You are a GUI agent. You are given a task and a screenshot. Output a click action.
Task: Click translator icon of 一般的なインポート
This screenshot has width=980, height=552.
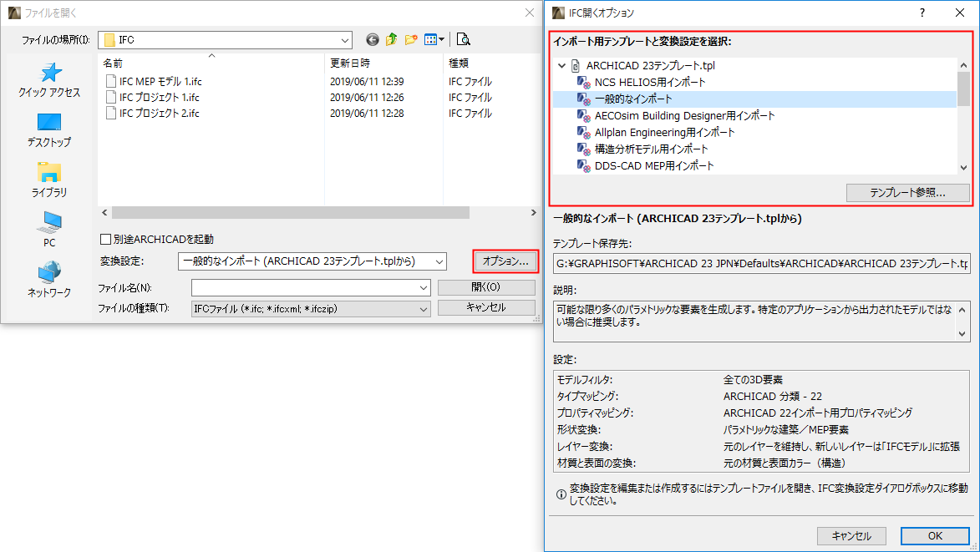584,99
